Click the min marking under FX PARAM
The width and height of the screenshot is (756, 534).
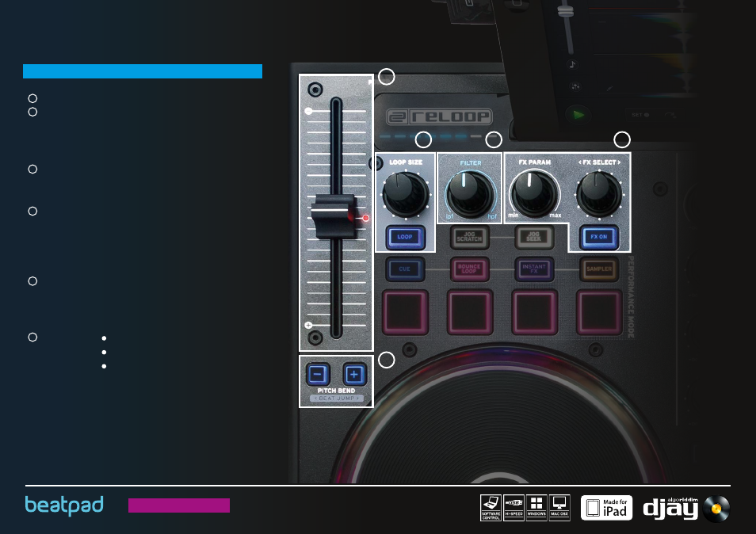(x=513, y=215)
